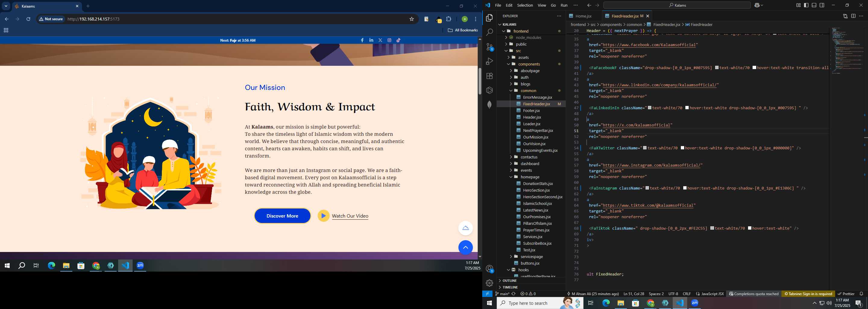
Task: Open new tab in Chrome
Action: pos(88,6)
